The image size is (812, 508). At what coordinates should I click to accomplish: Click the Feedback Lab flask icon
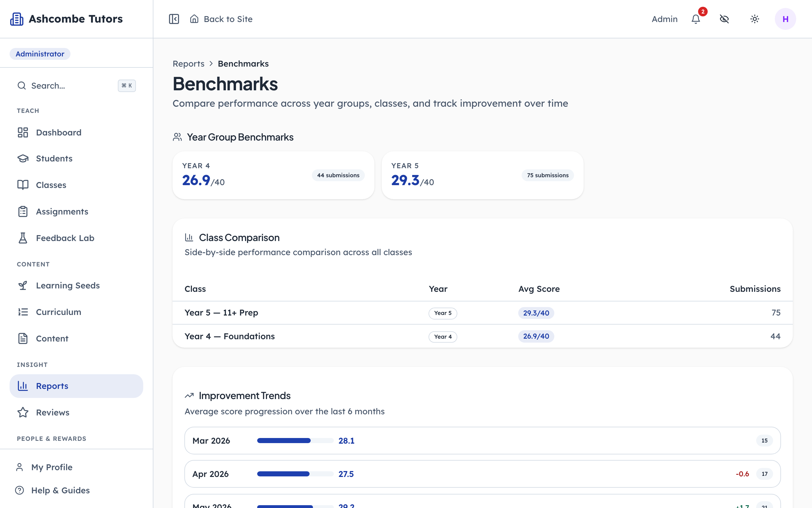pos(23,238)
